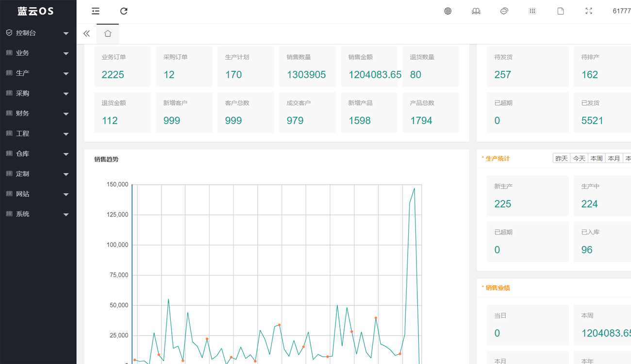
Task: Select 昨天 filter in 生产统计
Action: point(562,159)
